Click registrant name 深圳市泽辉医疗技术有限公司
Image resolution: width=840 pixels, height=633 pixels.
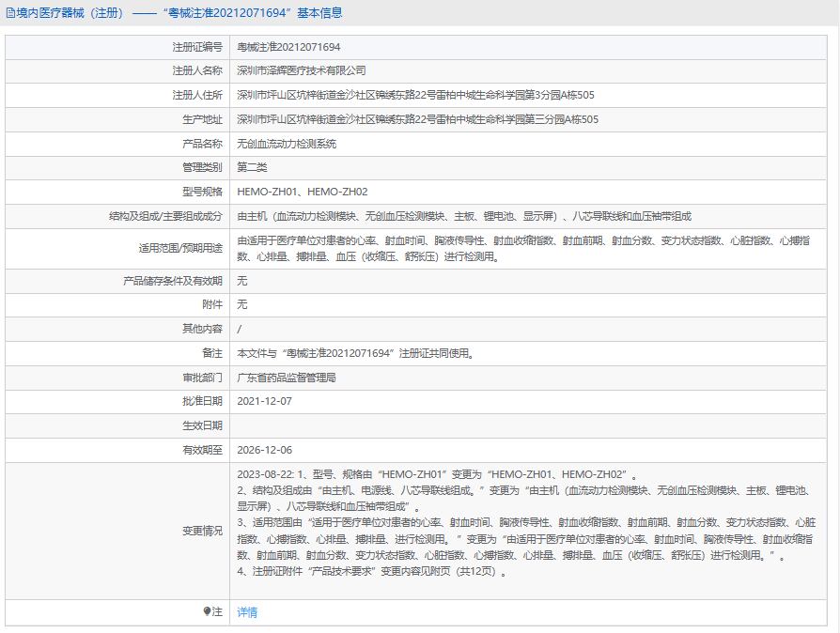301,70
